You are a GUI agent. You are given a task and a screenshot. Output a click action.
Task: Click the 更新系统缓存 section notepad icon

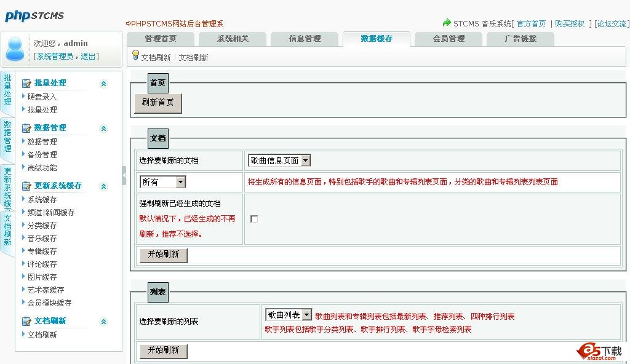[26, 186]
